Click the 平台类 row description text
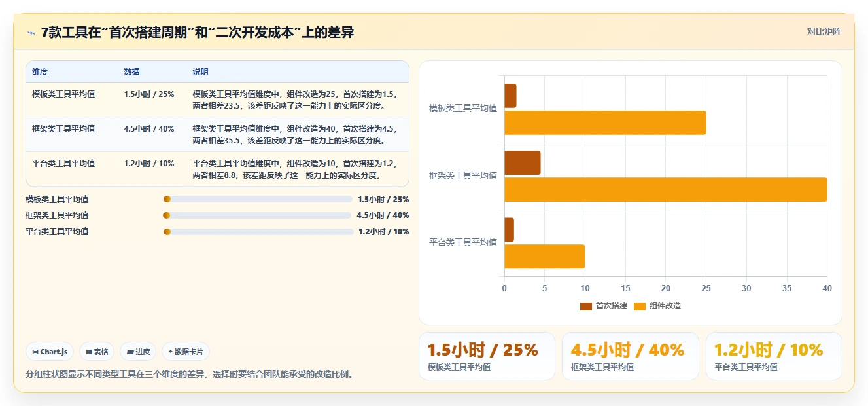Viewport: 868px width, 406px height. (x=296, y=169)
